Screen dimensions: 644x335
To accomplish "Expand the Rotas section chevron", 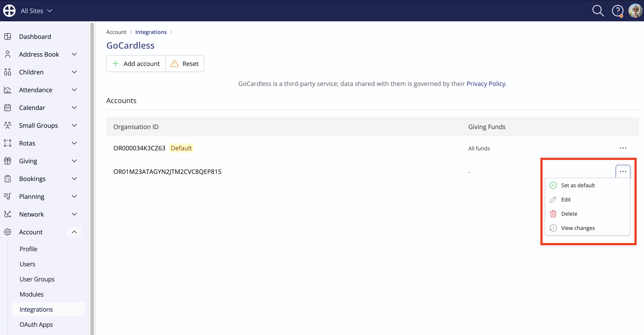I will click(74, 143).
